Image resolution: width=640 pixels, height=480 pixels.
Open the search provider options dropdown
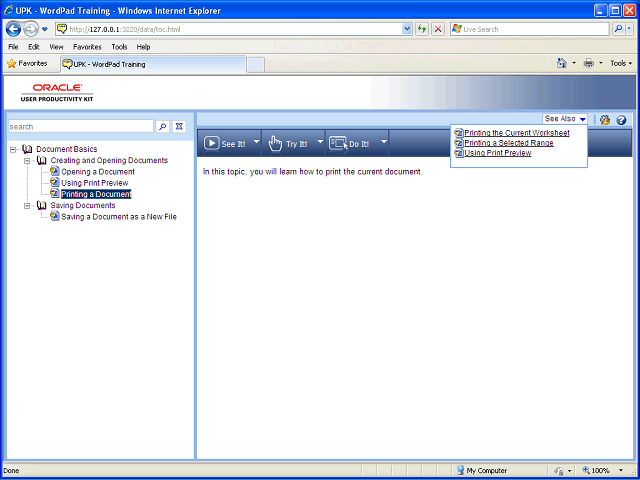pos(629,29)
